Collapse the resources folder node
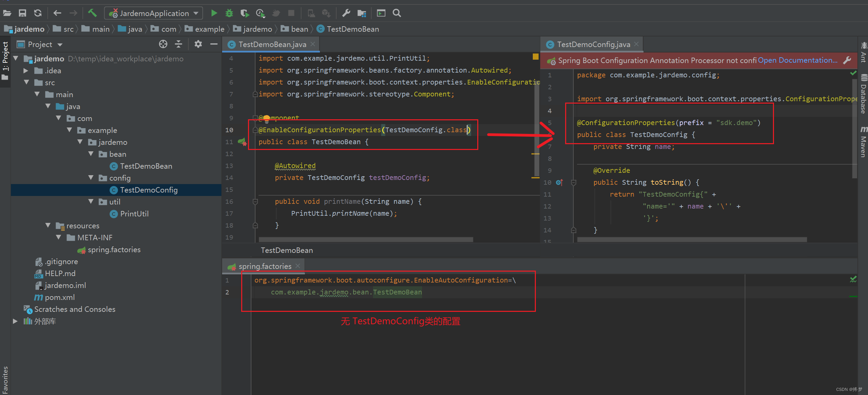Image resolution: width=868 pixels, height=395 pixels. click(x=48, y=226)
